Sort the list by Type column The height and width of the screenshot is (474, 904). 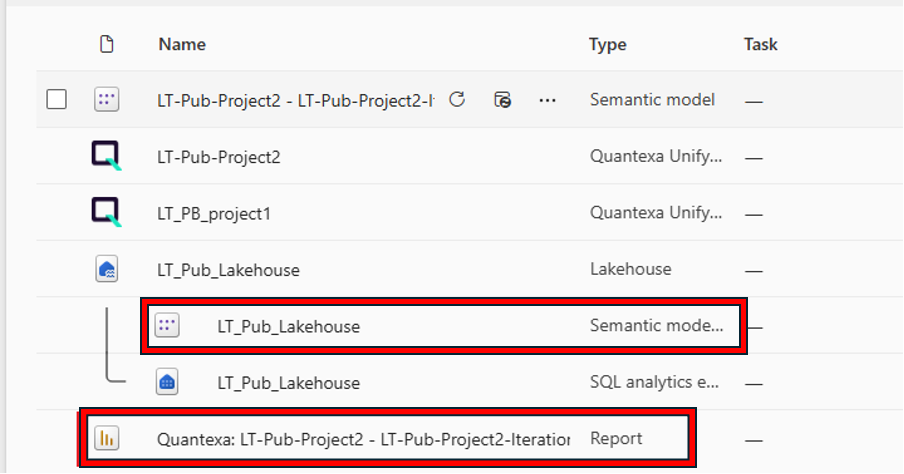(607, 44)
